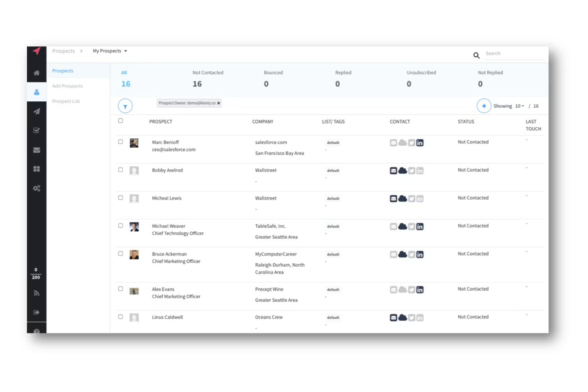
Task: Remove the Prospect Owner filter chip
Action: [x=219, y=103]
